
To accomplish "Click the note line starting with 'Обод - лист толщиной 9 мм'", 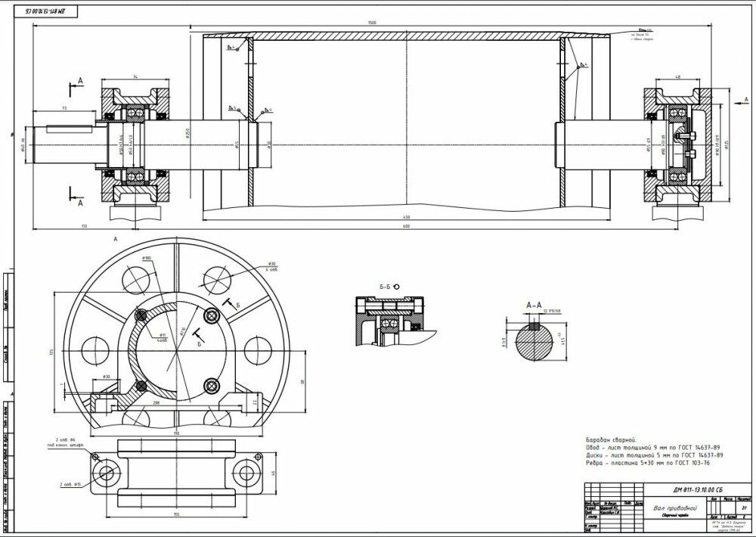I will pyautogui.click(x=652, y=448).
